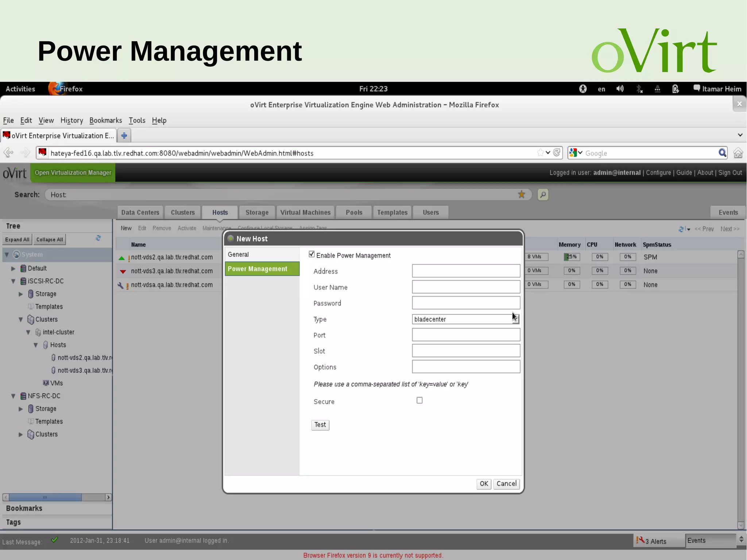The height and width of the screenshot is (560, 747).
Task: Select Power Management section in dialog
Action: [262, 269]
